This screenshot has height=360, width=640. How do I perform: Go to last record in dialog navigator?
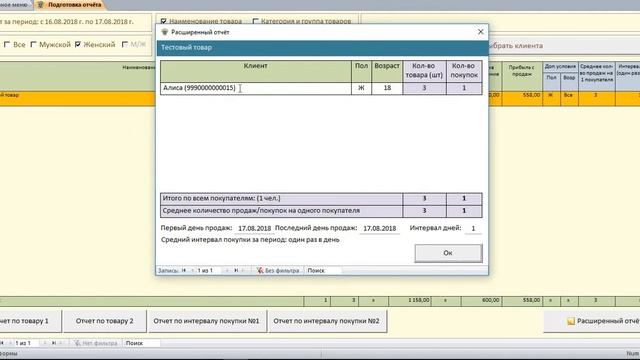point(236,270)
